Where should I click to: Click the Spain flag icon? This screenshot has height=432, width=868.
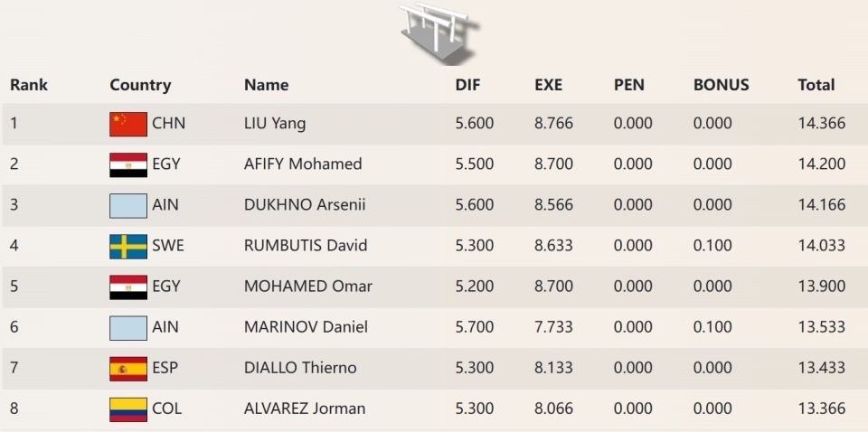tap(127, 368)
